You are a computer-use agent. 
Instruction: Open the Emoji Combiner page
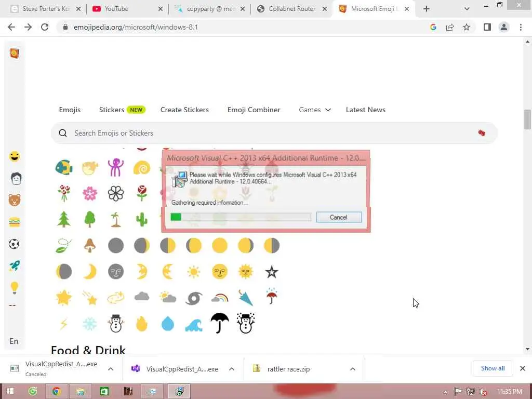(254, 110)
